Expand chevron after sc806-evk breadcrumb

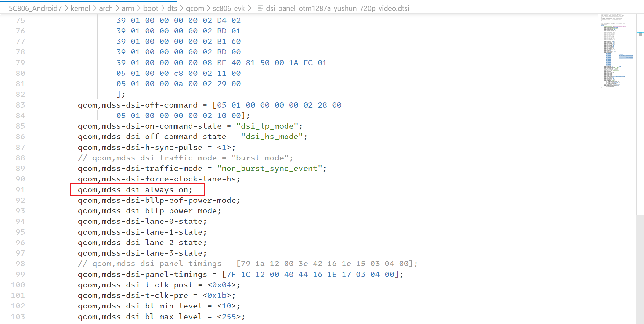point(250,8)
